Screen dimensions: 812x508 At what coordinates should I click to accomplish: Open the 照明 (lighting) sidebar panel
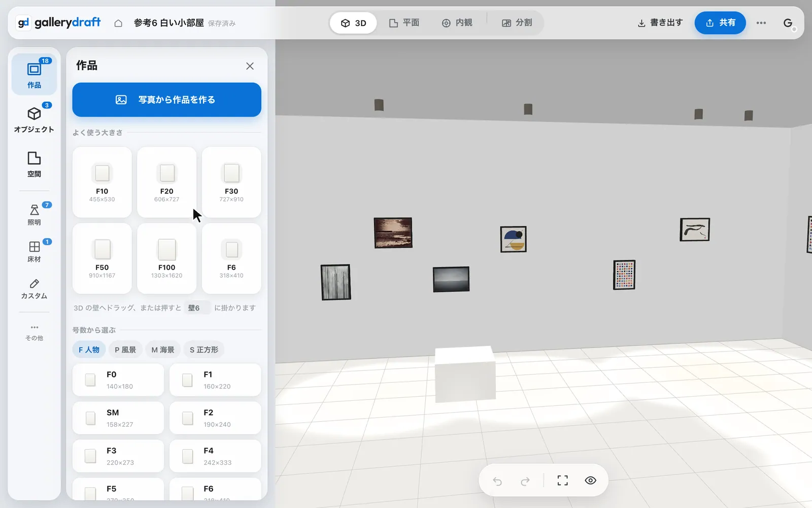[x=34, y=214]
